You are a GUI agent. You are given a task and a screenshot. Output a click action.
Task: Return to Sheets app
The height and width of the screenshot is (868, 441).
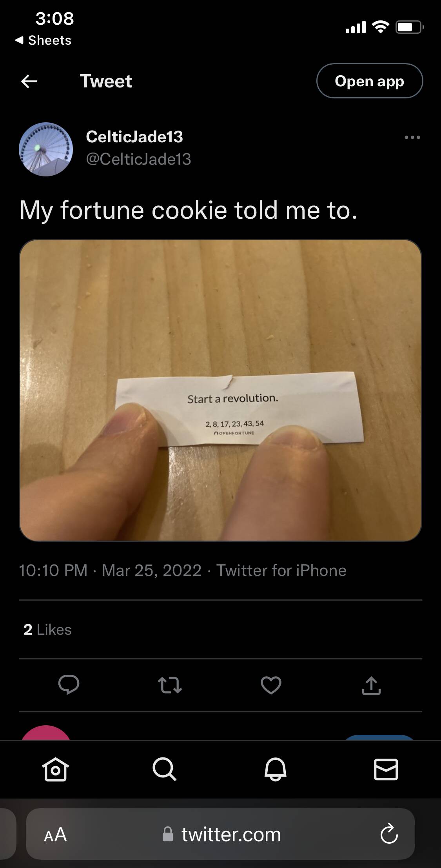44,40
